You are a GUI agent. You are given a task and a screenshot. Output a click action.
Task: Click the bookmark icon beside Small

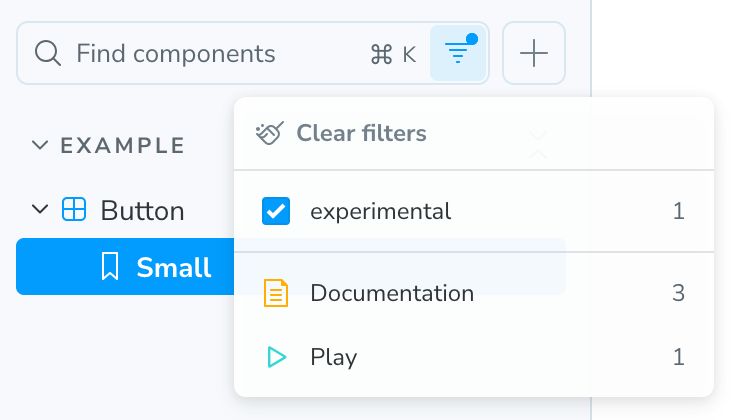coord(110,266)
